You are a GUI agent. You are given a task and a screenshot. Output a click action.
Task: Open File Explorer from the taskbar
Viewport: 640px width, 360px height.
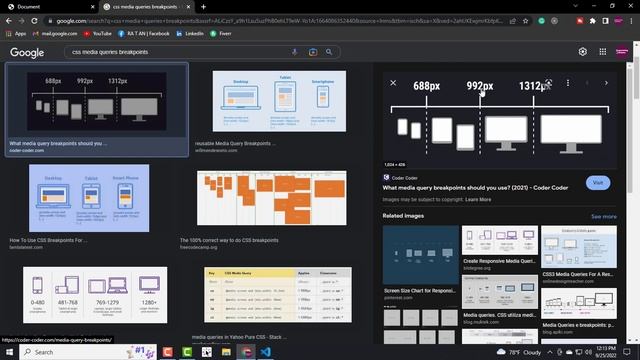coord(226,352)
